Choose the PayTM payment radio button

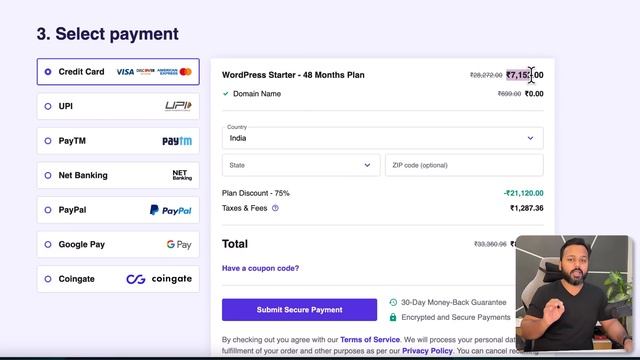point(48,141)
